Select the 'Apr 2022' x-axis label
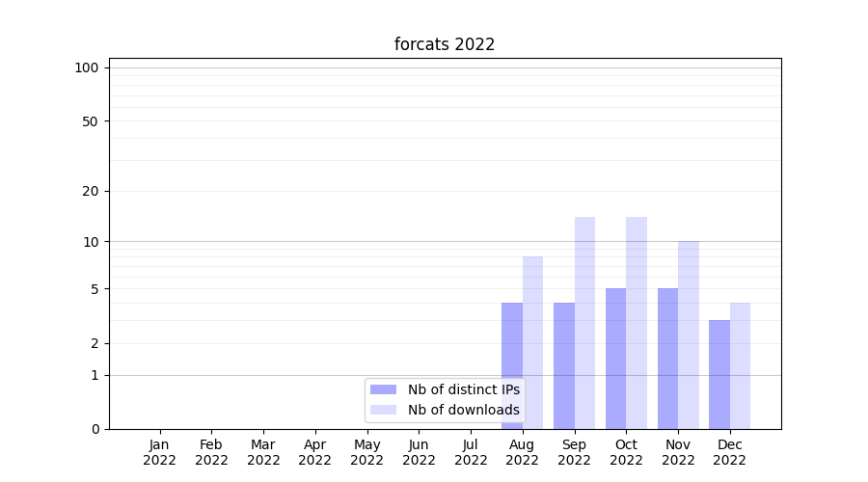868x482 pixels. pyautogui.click(x=315, y=452)
